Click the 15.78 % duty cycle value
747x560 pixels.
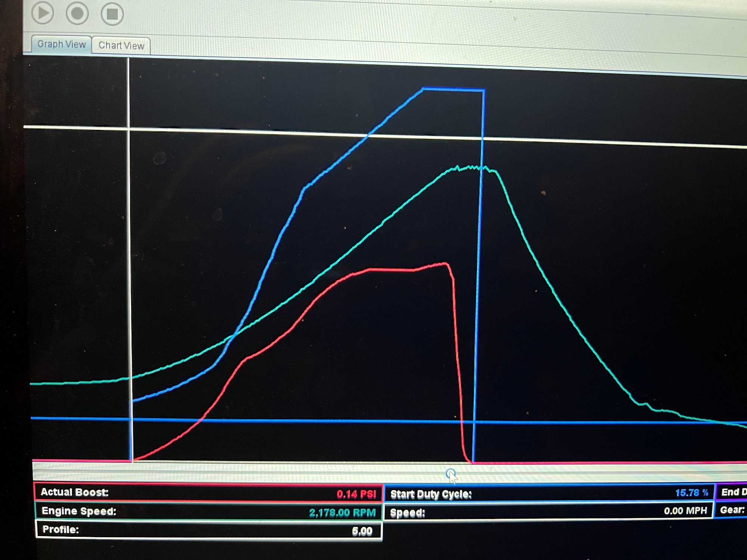click(691, 493)
